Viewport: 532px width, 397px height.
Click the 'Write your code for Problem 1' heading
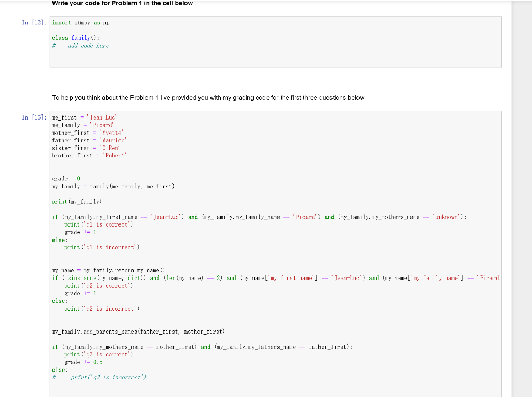click(122, 3)
